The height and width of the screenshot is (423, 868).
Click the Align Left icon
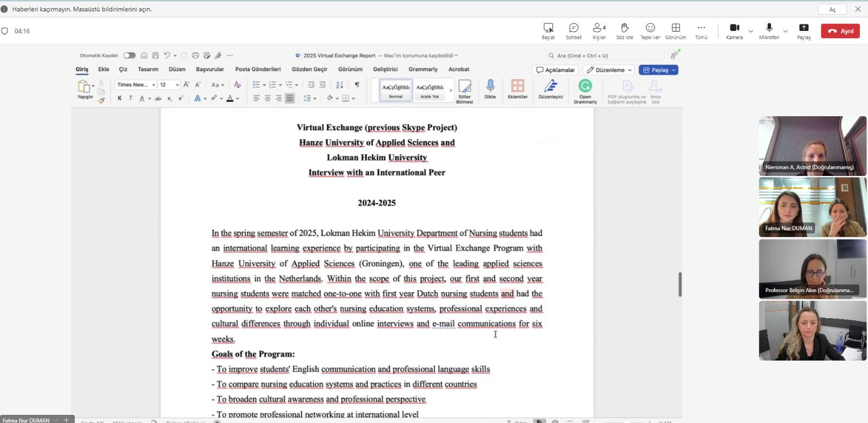coord(257,98)
